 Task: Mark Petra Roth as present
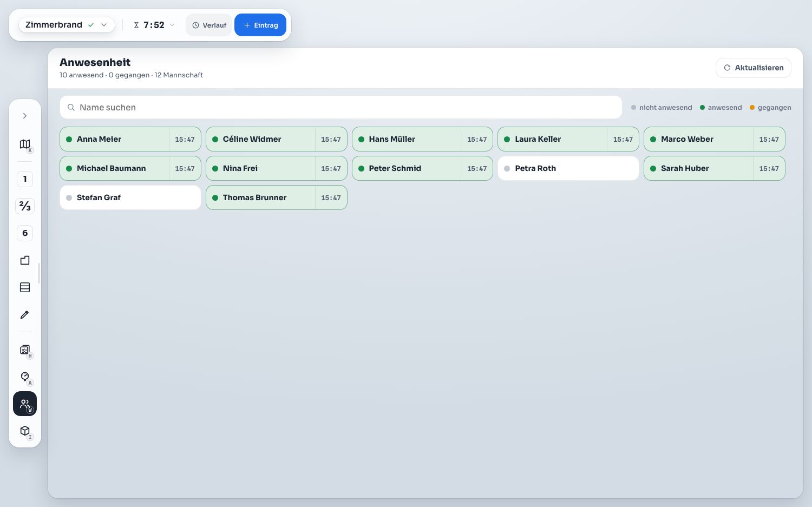(x=568, y=168)
